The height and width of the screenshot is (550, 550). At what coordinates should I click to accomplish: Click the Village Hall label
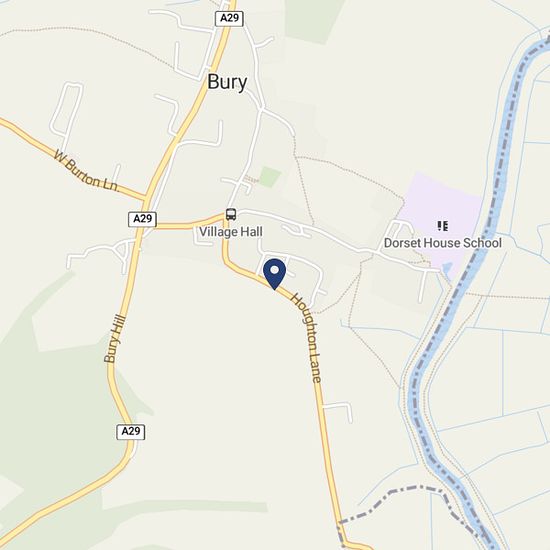231,232
